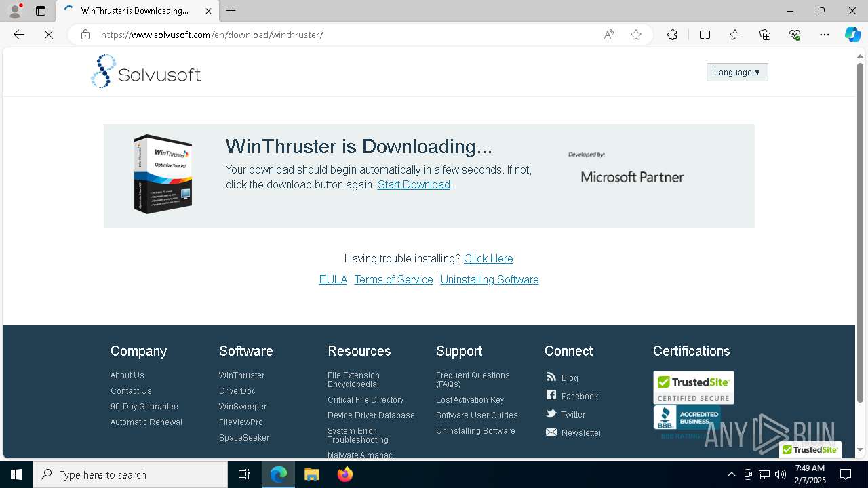Click the Facebook icon under Connect

[551, 395]
